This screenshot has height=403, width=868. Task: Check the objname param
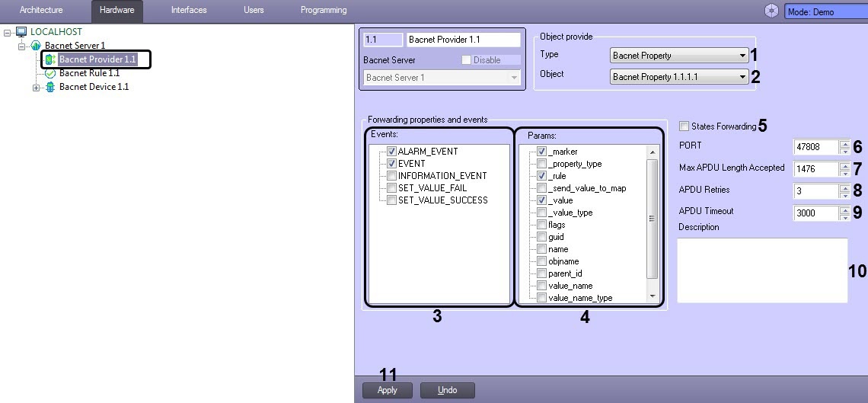(541, 261)
